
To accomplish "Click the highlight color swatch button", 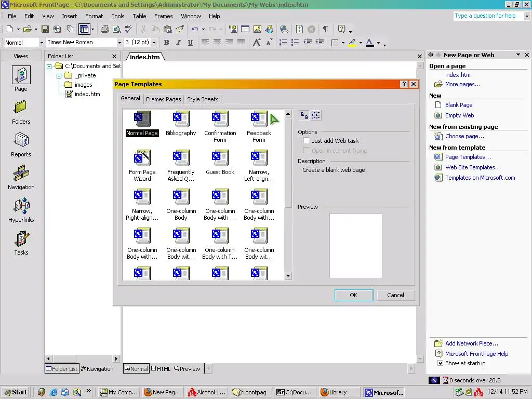I will (x=352, y=43).
